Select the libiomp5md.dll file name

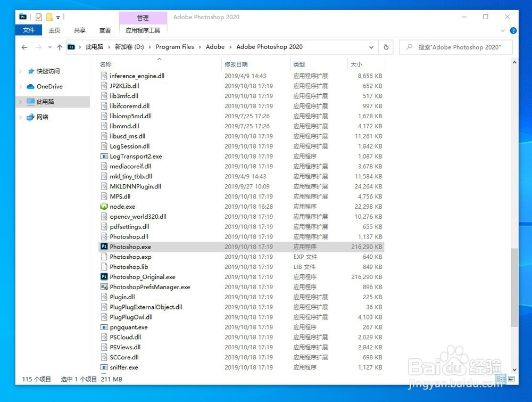[x=131, y=116]
